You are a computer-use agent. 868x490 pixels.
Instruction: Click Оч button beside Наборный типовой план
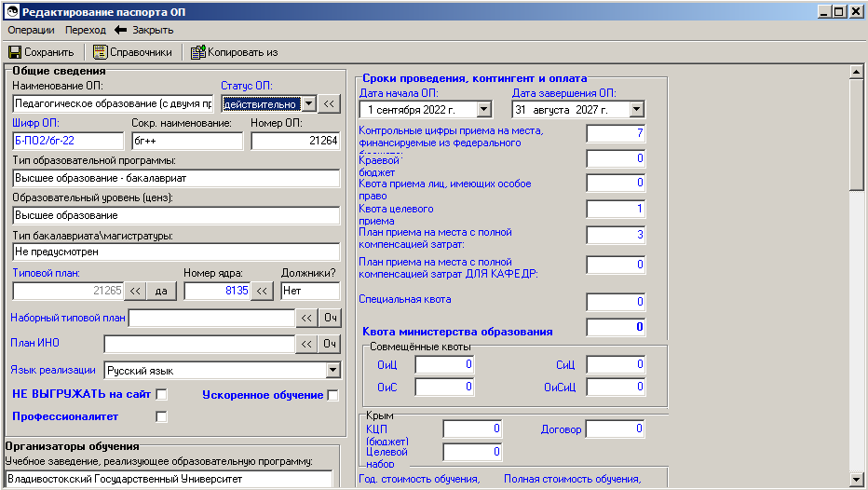tap(330, 319)
